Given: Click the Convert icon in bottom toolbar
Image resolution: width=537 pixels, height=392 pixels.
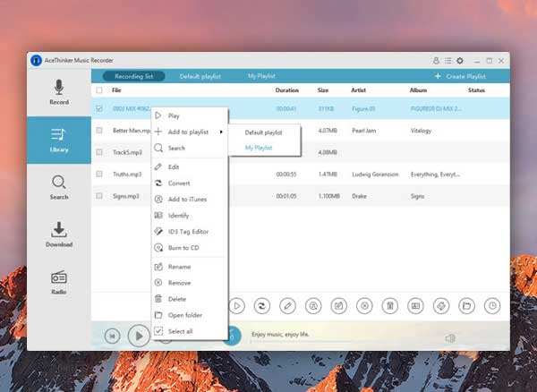Looking at the screenshot, I should point(262,306).
